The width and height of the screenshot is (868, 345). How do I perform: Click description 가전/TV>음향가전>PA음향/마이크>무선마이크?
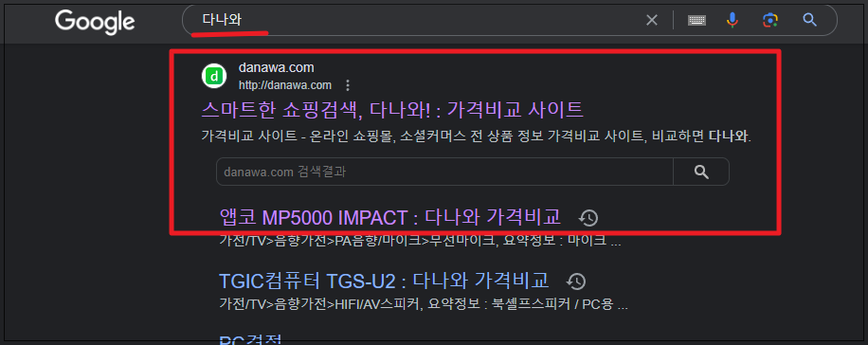420,242
